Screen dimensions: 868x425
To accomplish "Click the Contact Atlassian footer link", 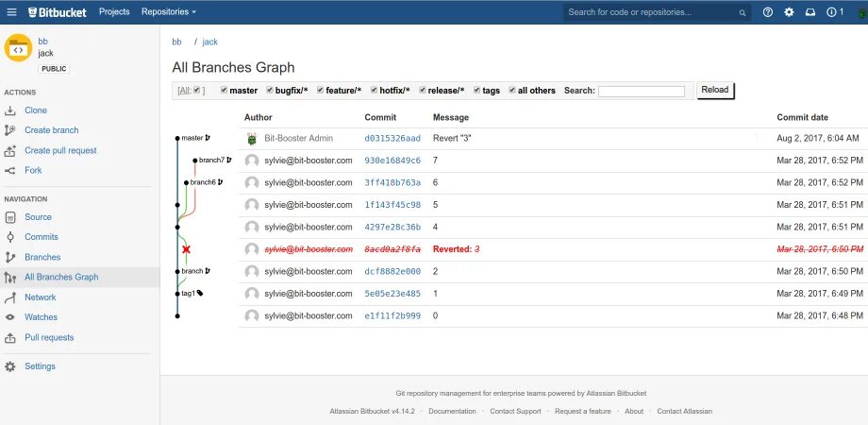I will (x=684, y=411).
